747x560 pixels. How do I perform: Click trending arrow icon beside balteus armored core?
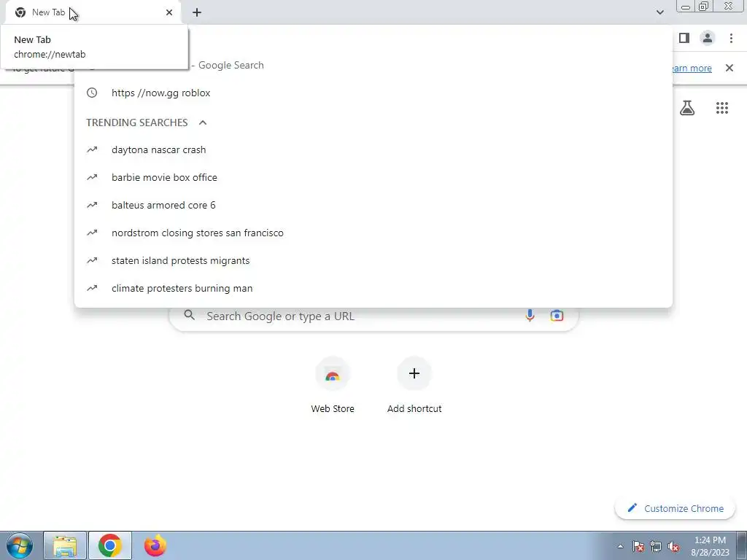coord(92,205)
